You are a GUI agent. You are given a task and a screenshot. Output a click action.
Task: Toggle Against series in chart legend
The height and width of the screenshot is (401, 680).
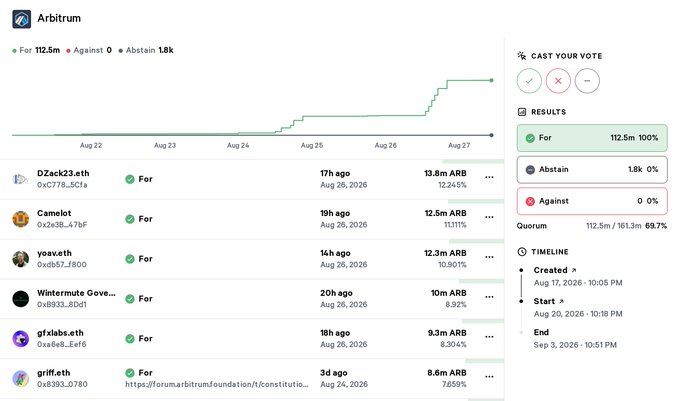point(89,50)
